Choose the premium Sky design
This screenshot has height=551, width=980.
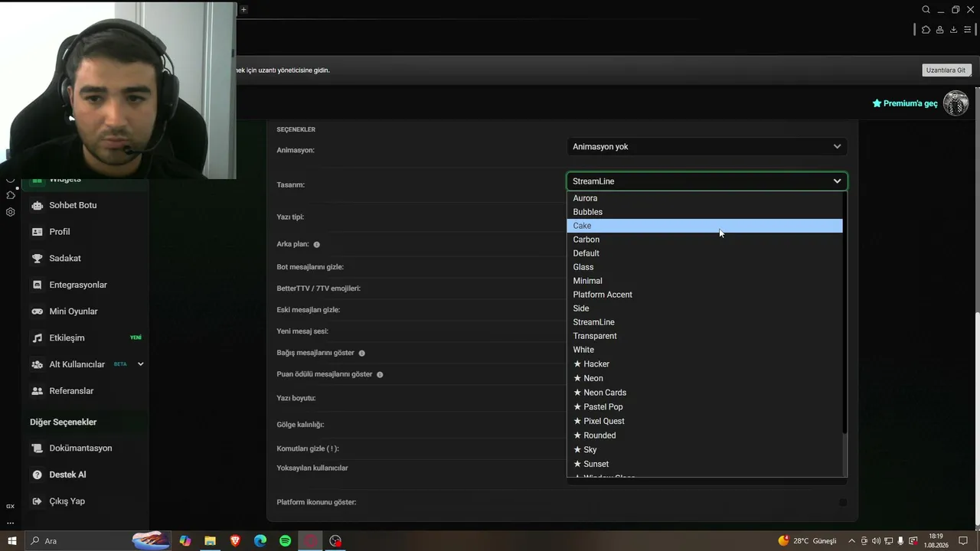704,450
